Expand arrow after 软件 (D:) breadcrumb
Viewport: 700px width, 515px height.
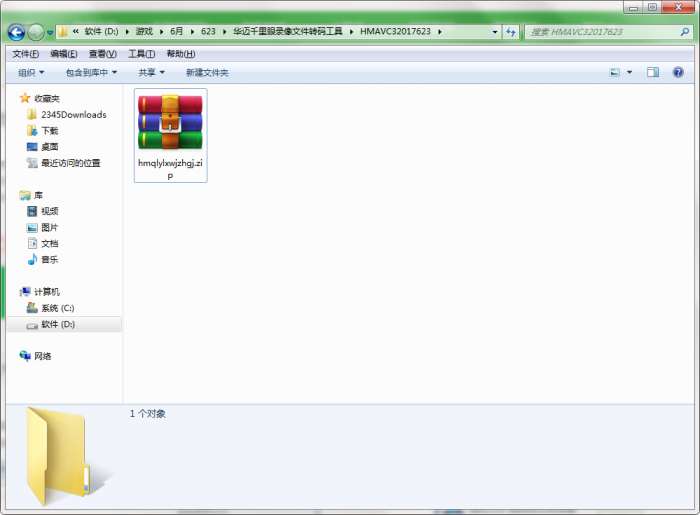click(x=127, y=32)
